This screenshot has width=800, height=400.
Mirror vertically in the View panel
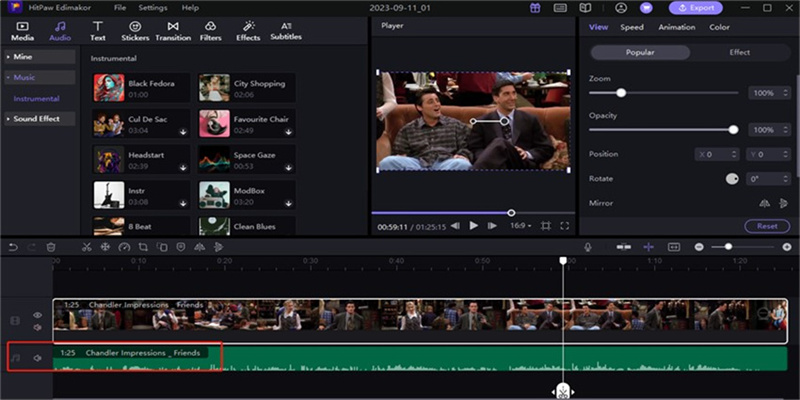783,203
